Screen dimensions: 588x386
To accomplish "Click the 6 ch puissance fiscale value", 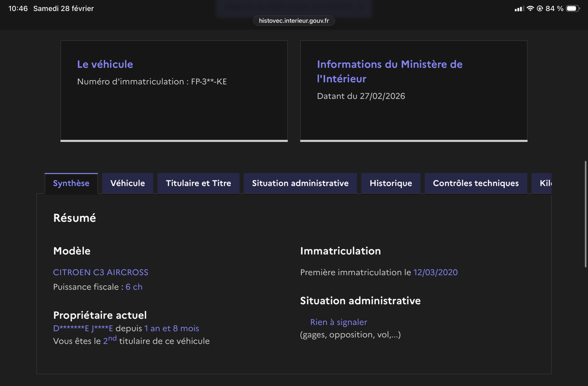I will (x=134, y=287).
